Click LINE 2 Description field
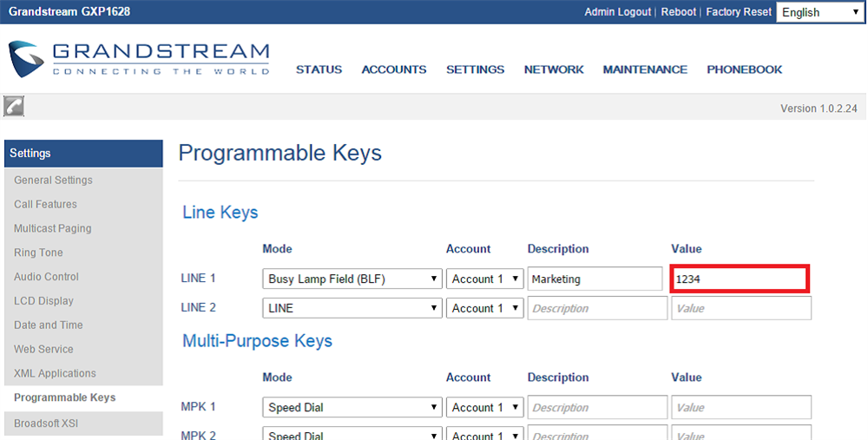Image resolution: width=868 pixels, height=440 pixels. pos(597,308)
